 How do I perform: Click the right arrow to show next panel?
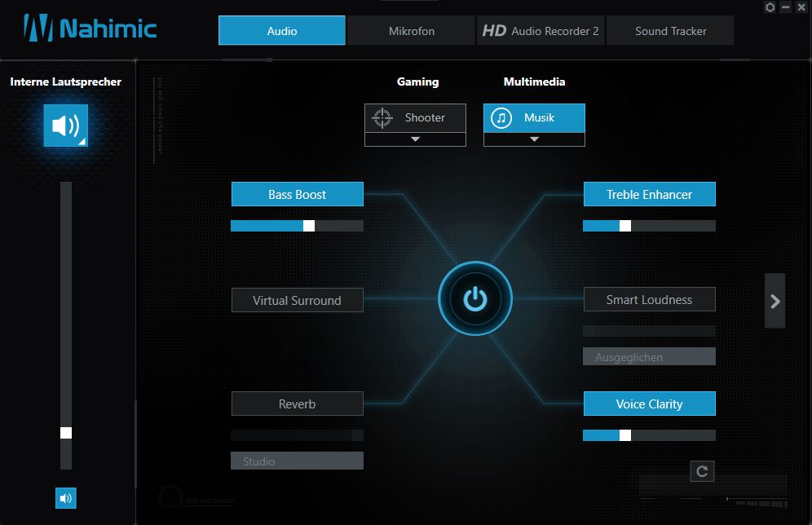pyautogui.click(x=774, y=301)
